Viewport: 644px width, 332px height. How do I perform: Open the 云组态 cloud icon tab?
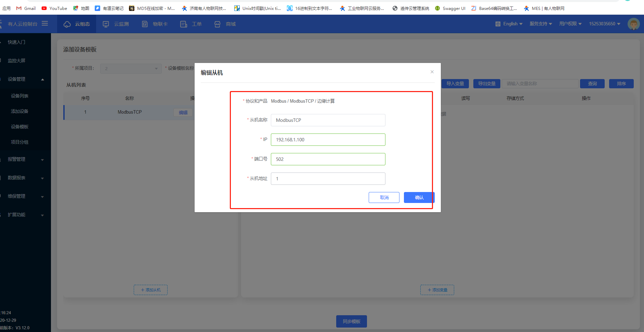[67, 24]
